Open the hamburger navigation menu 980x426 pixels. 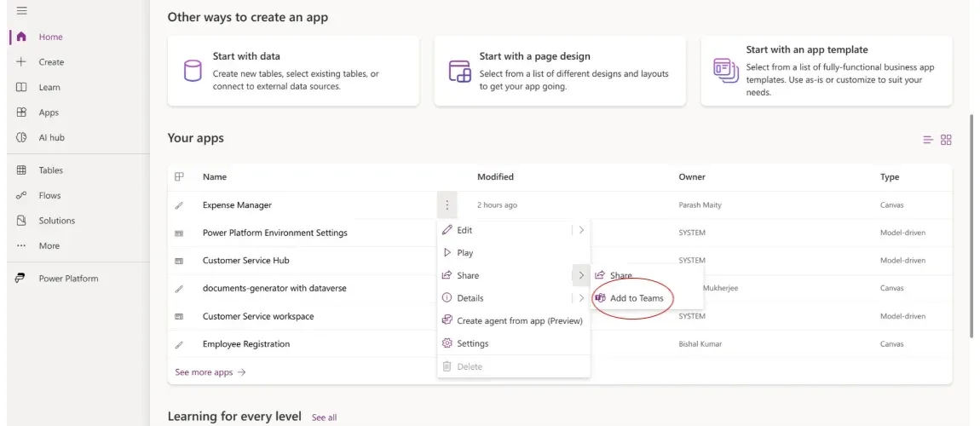(21, 11)
